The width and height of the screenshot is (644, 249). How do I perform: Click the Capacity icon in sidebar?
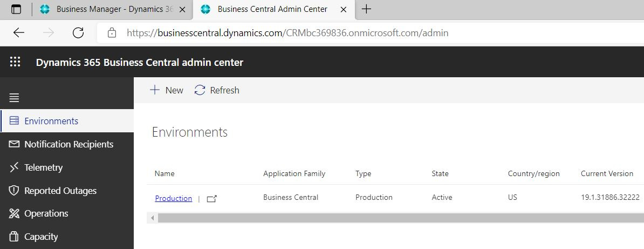pos(14,237)
